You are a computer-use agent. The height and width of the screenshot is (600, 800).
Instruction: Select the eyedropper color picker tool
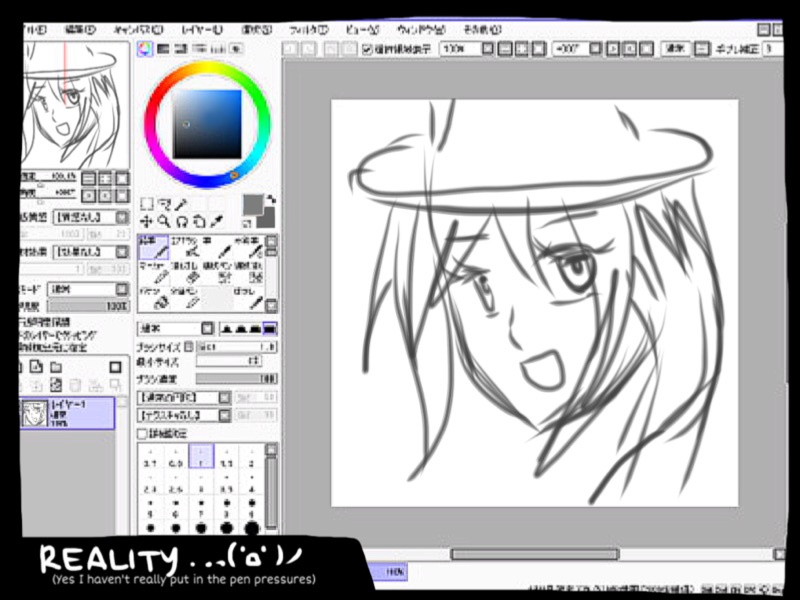217,221
